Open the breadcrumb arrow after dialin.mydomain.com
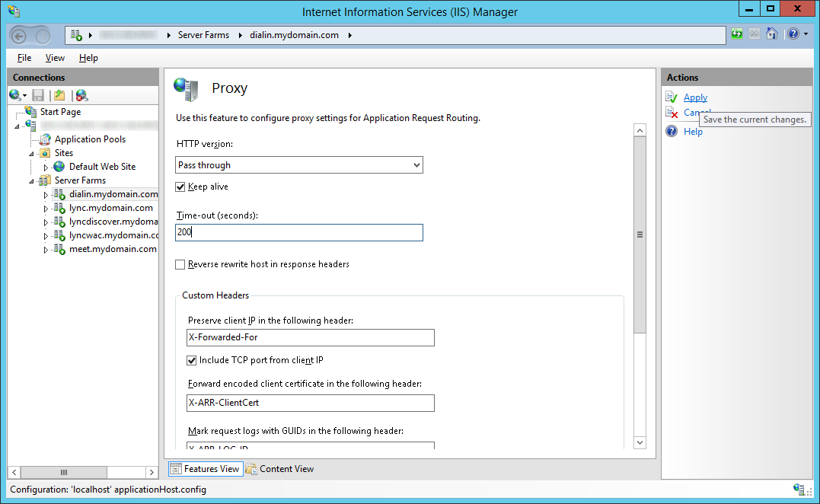The width and height of the screenshot is (820, 504). coord(350,35)
